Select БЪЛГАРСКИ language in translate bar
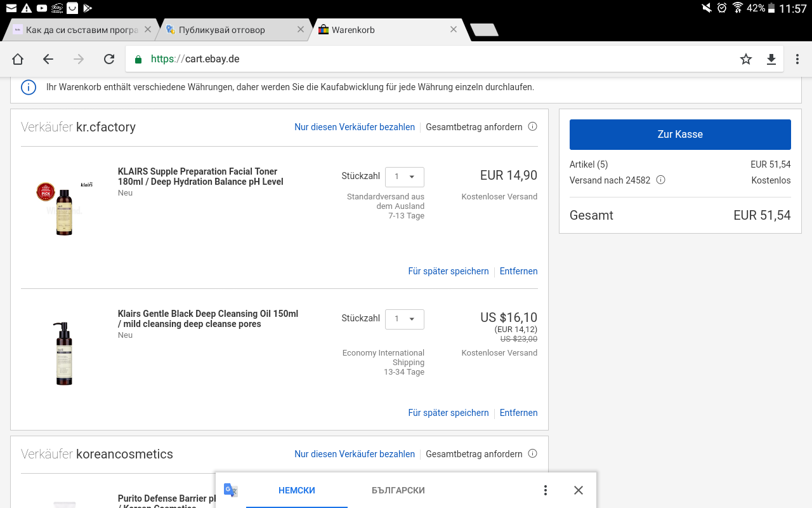 398,490
